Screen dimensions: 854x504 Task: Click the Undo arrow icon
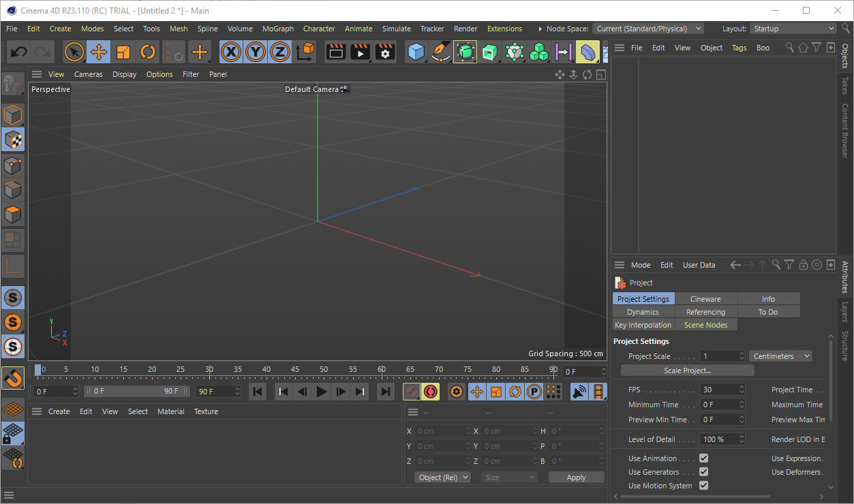click(x=18, y=52)
